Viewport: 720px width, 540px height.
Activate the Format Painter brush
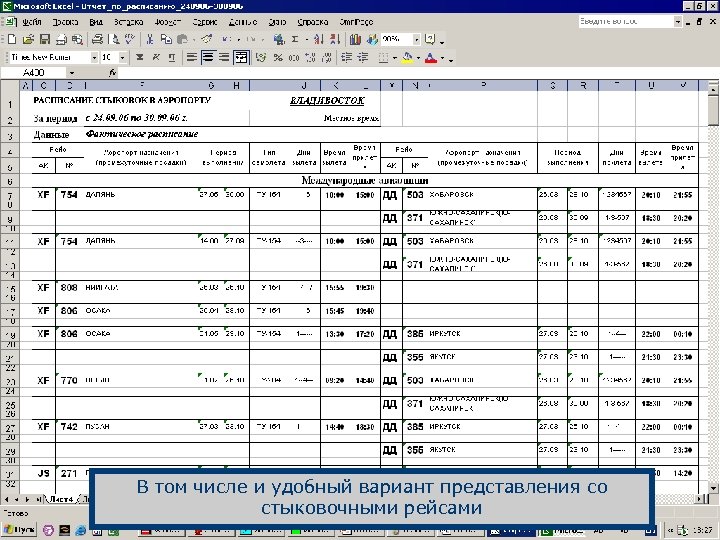207,39
